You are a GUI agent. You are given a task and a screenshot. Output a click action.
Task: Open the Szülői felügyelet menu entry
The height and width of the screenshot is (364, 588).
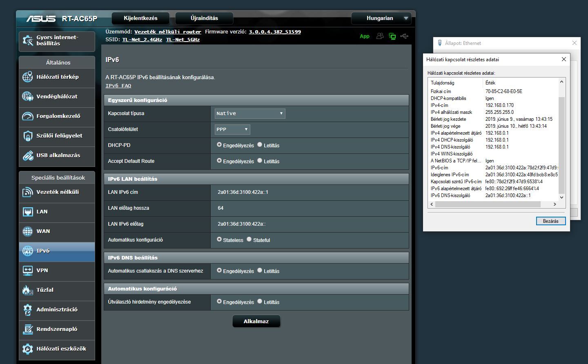(57, 135)
